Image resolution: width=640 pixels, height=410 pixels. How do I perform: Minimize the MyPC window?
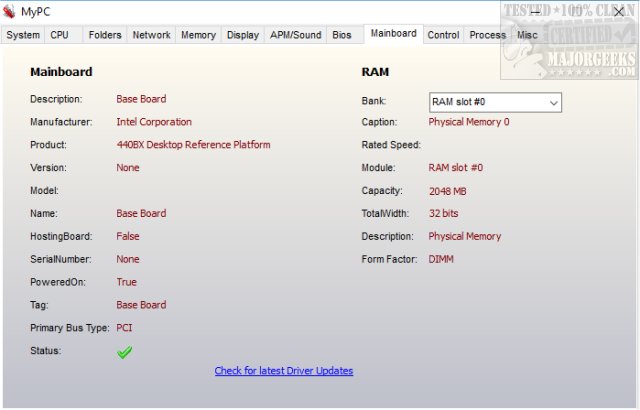pyautogui.click(x=535, y=12)
